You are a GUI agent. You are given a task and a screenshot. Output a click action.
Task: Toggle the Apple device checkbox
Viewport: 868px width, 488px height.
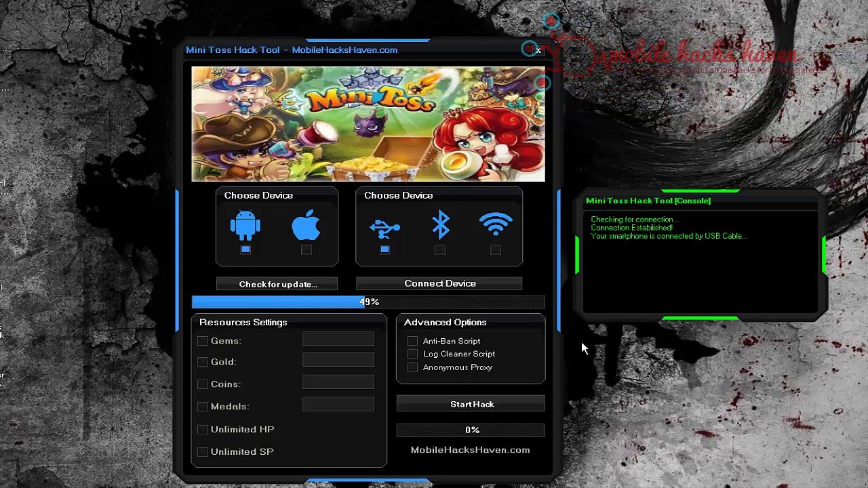coord(307,249)
